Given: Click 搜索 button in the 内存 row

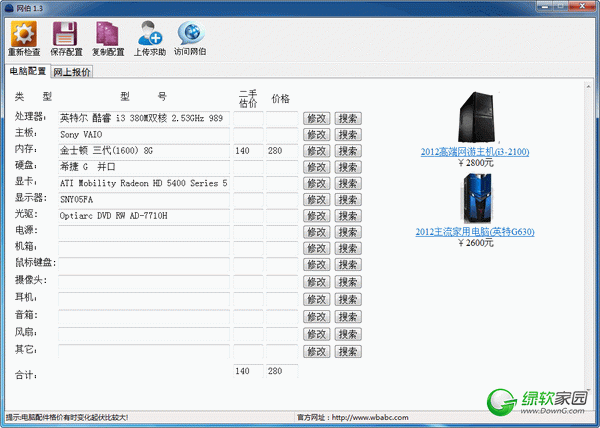Looking at the screenshot, I should click(348, 151).
